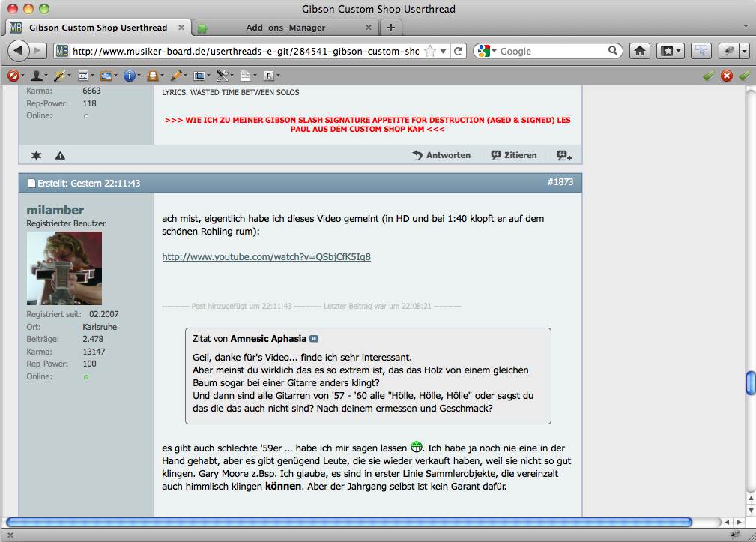Open the Miscellaneous tray toolbar menu
756x542 pixels.
tap(155, 76)
